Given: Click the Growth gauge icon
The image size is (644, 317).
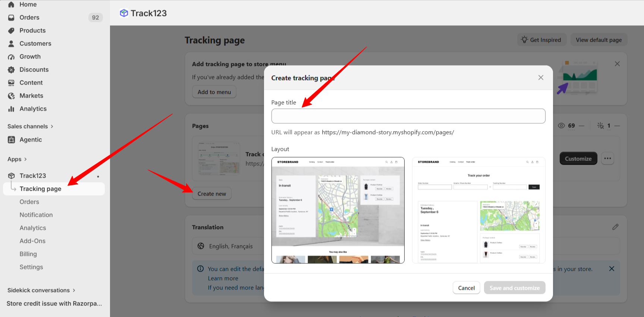Looking at the screenshot, I should pyautogui.click(x=11, y=57).
